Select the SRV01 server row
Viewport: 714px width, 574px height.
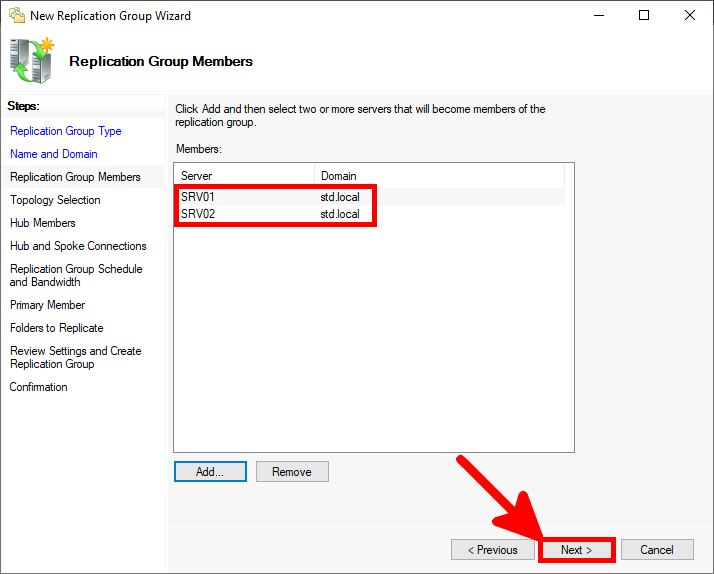click(369, 197)
